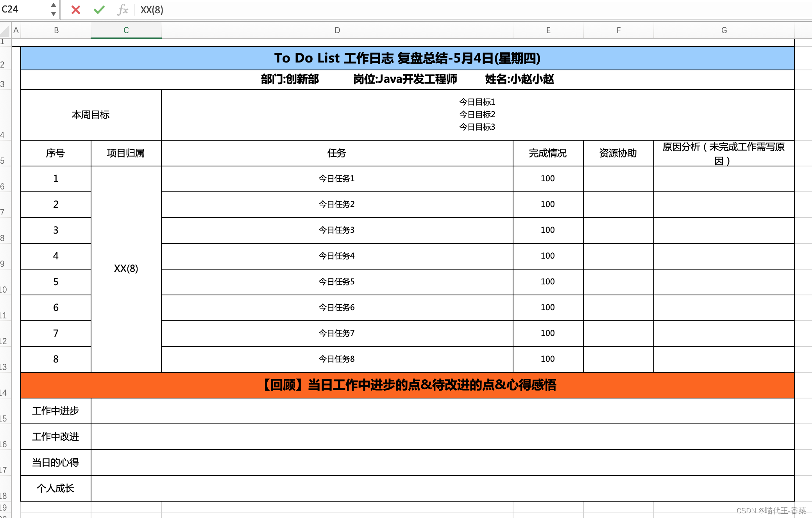Click the empty 原因分析 cell for 今日任务3
Viewport: 812px width, 518px height.
pos(724,230)
